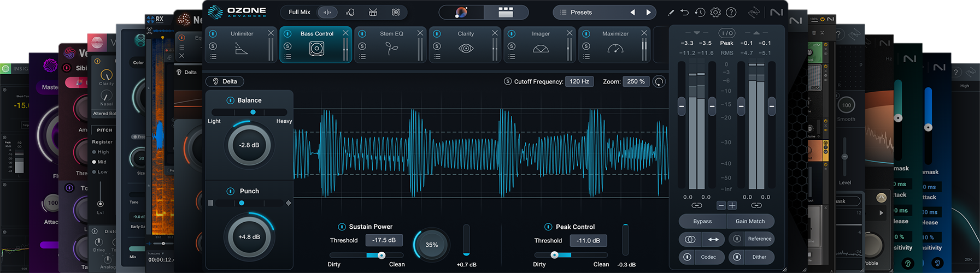The image size is (980, 273).
Task: Open the history clock icon
Action: (x=700, y=12)
